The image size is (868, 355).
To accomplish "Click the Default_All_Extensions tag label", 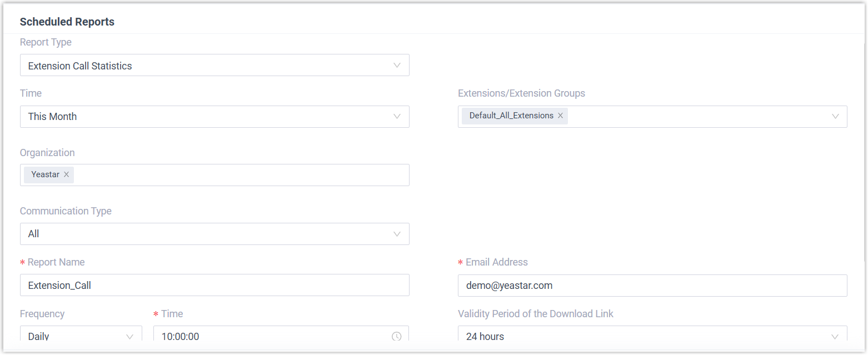I will 511,116.
